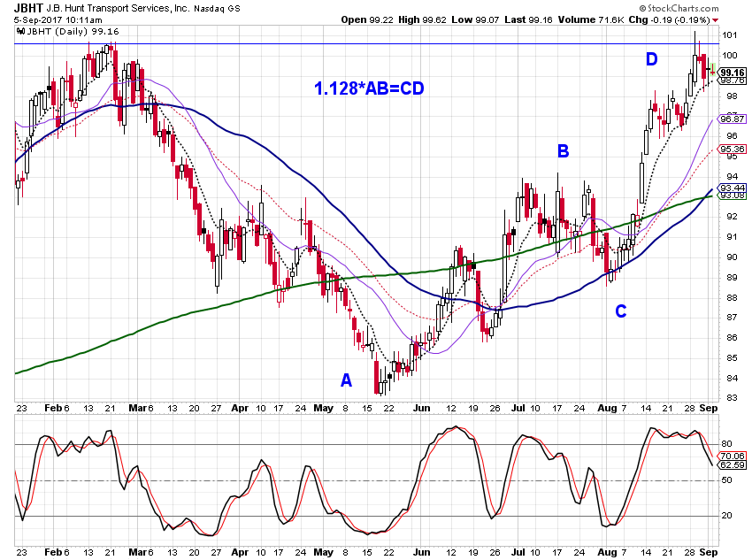Select the company name J.B. Hunt Transport Services, Inc.
752x560 pixels.
(117, 9)
